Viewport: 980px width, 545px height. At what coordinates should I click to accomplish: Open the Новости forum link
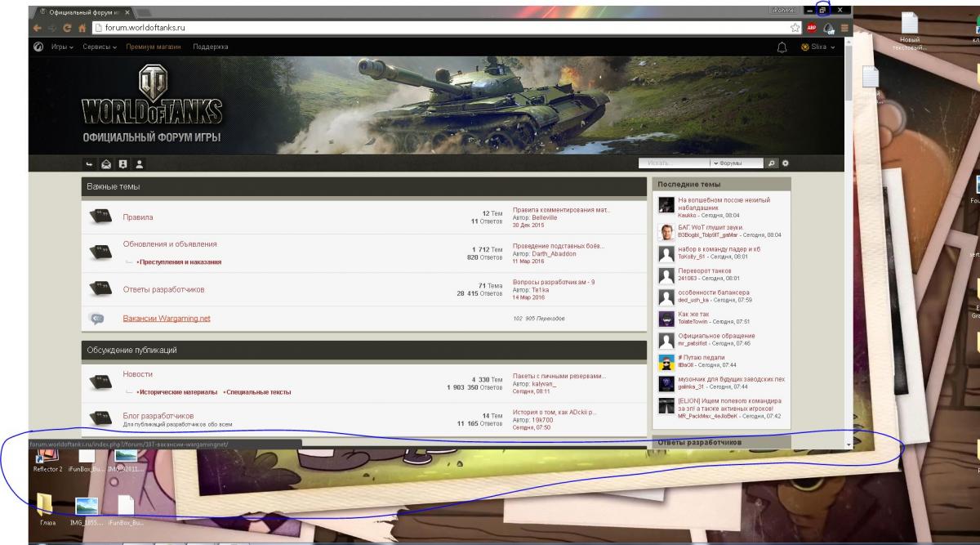(137, 374)
